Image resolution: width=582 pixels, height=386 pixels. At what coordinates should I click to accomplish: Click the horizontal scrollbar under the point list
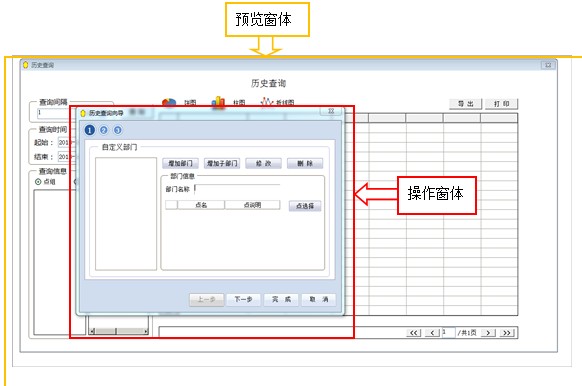click(119, 331)
